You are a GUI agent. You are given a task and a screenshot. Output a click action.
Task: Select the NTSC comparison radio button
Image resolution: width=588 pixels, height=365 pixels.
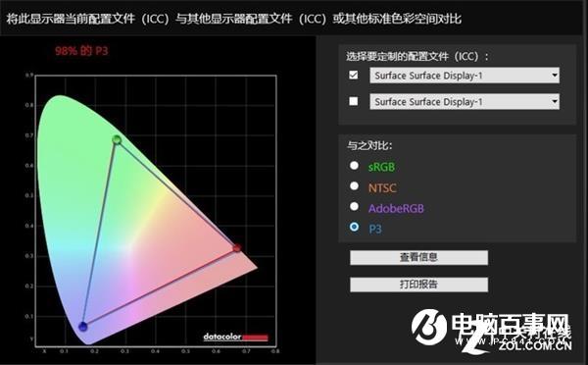point(354,186)
